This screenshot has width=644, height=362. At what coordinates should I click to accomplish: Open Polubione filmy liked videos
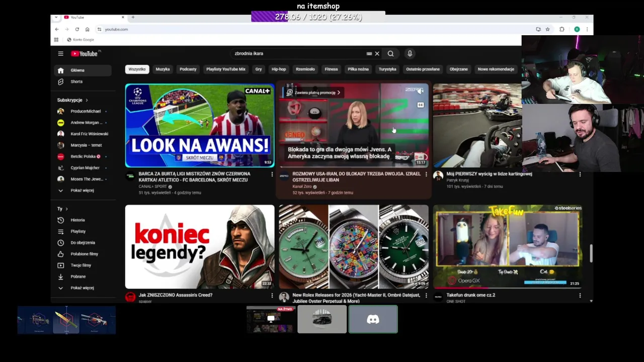(83, 254)
